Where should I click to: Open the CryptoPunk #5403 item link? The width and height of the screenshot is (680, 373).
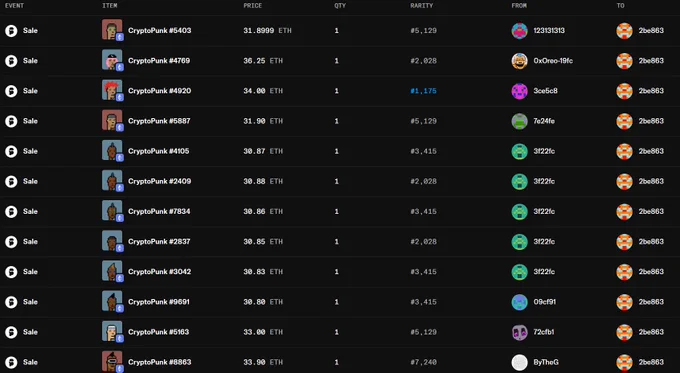point(160,30)
